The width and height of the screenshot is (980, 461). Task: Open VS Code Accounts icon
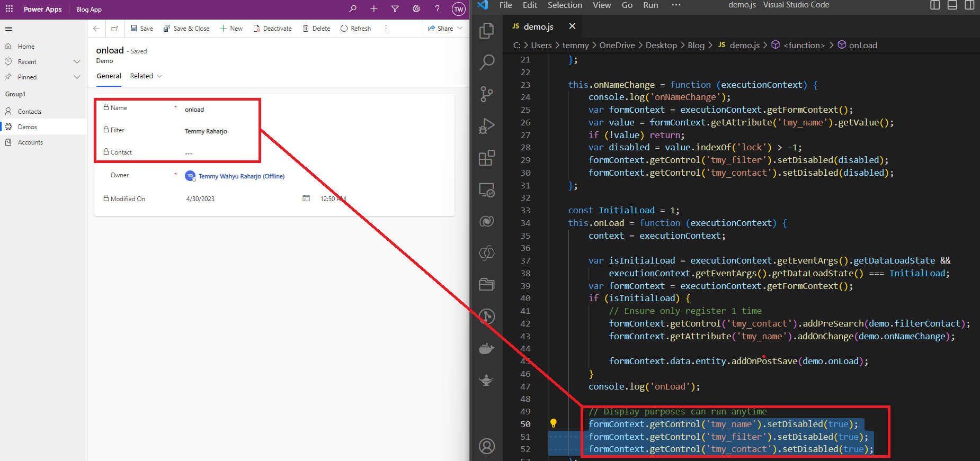pos(486,446)
